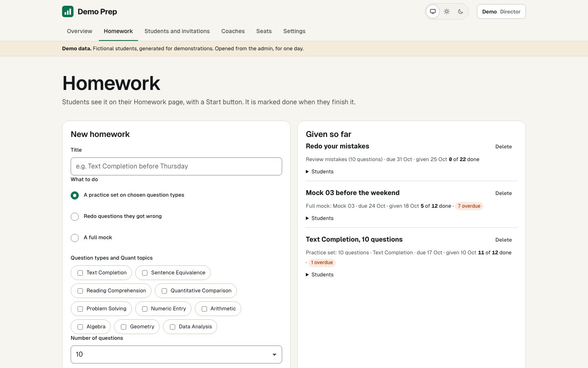Check the Geometry checkbox
This screenshot has width=588, height=368.
(124, 327)
